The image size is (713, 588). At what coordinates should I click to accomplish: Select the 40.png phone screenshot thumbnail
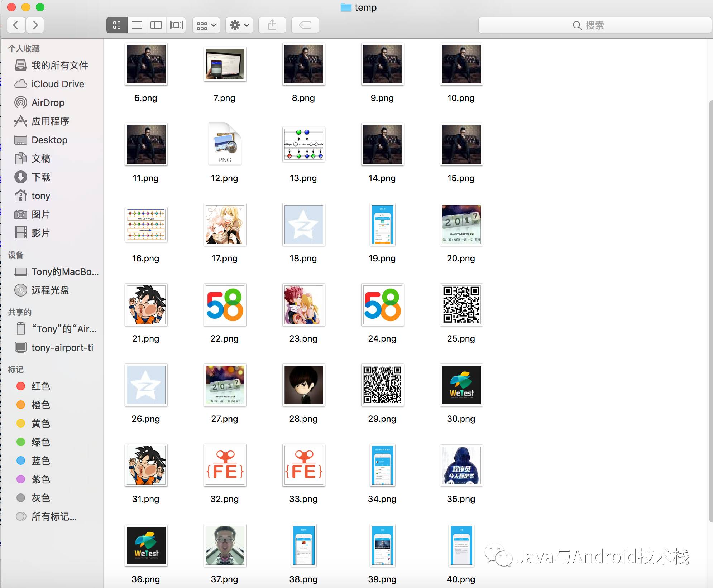(461, 545)
